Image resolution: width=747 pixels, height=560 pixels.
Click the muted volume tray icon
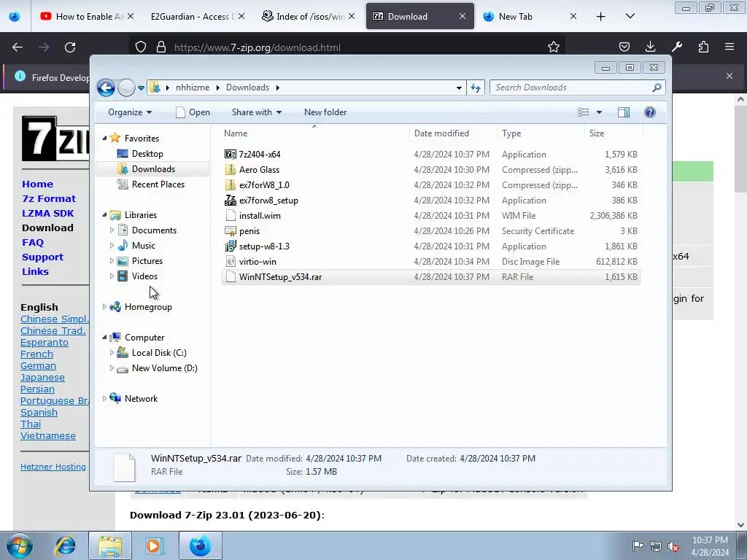point(673,546)
